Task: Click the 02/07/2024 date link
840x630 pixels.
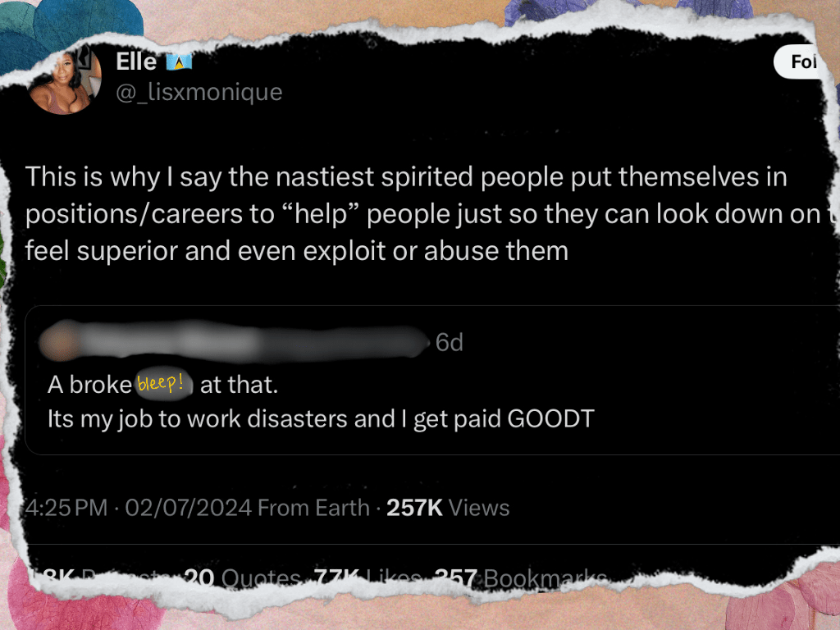Action: 188,508
